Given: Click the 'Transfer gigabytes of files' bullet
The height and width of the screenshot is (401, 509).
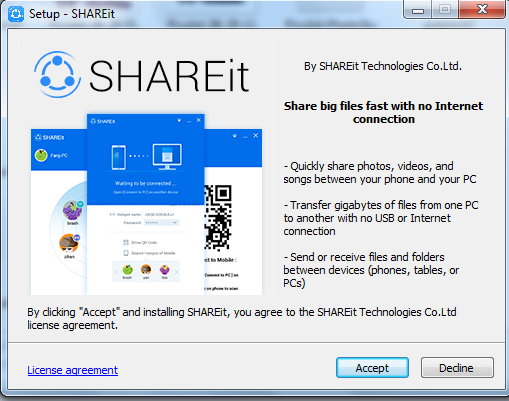Looking at the screenshot, I should [381, 218].
